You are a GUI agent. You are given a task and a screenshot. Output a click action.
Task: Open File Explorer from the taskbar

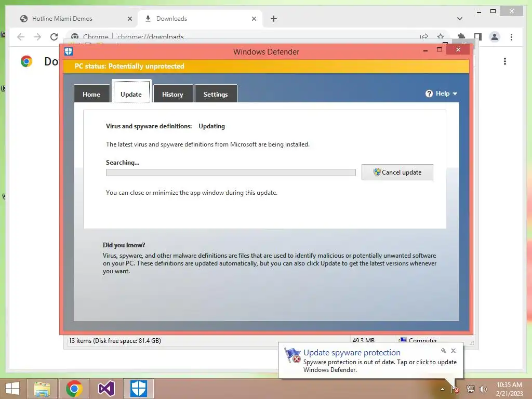pos(42,389)
